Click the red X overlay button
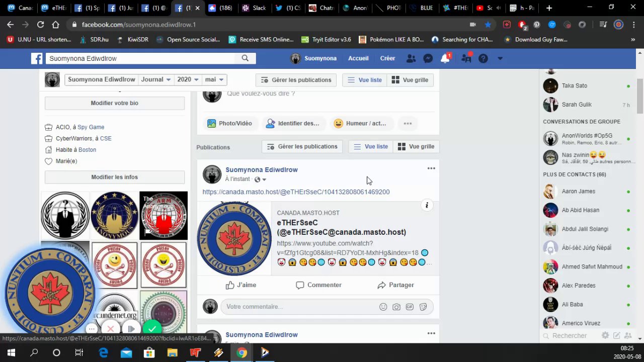The height and width of the screenshot is (362, 644). (111, 329)
